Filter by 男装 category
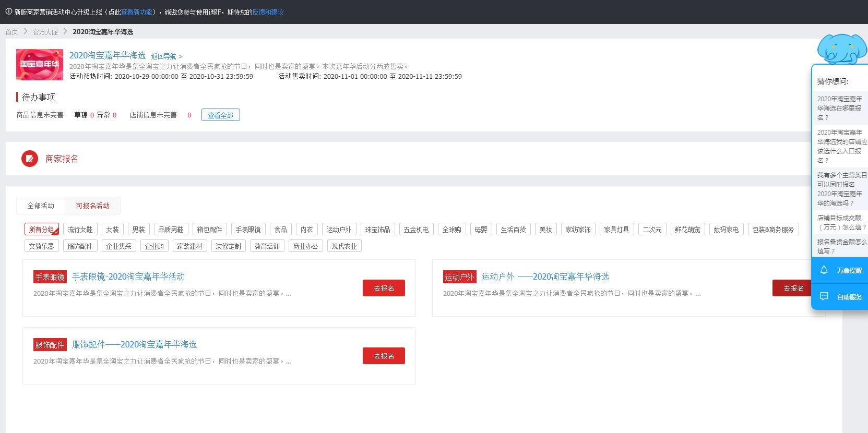 click(x=139, y=230)
